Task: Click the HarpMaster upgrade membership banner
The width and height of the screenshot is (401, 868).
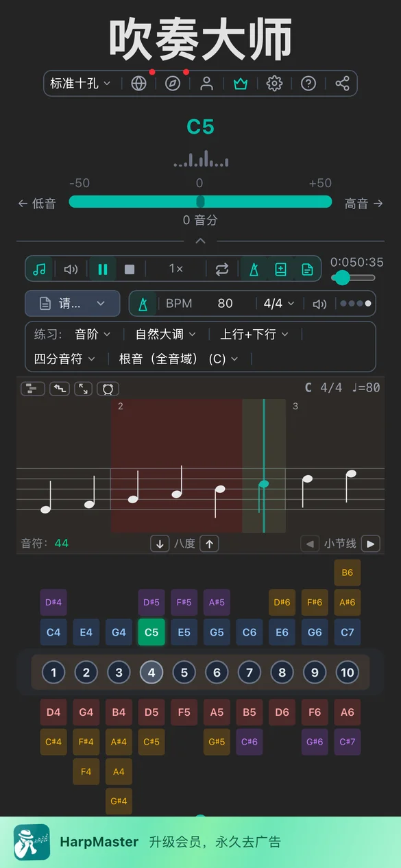Action: point(200,842)
